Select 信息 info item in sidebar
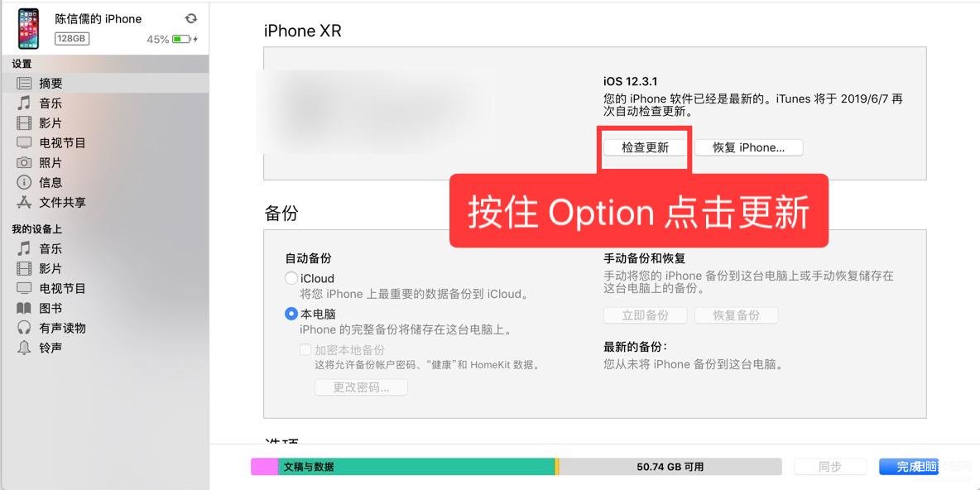980x490 pixels. pos(104,182)
